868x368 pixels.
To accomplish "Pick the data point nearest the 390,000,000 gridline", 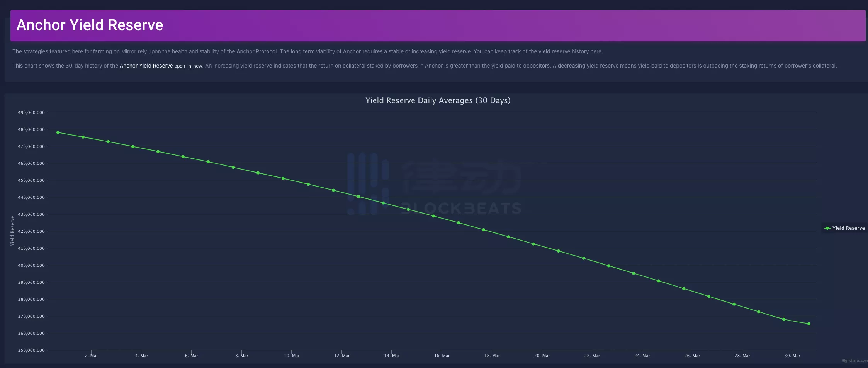I will click(659, 281).
